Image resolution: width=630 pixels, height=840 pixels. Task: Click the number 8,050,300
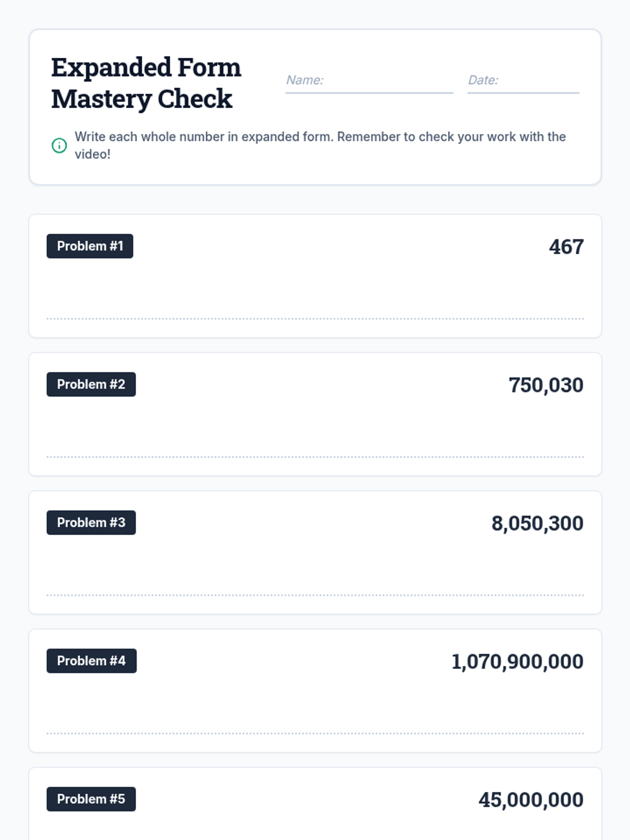coord(537,523)
